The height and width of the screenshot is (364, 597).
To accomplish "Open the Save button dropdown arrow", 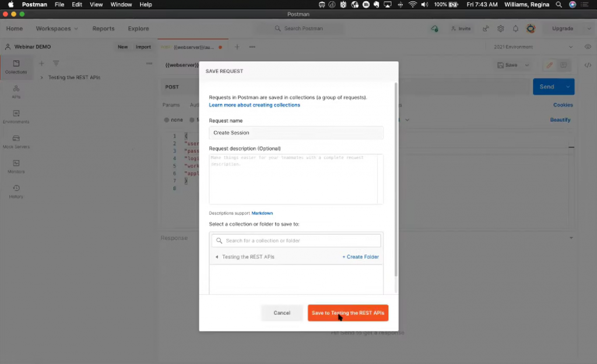I will point(527,65).
